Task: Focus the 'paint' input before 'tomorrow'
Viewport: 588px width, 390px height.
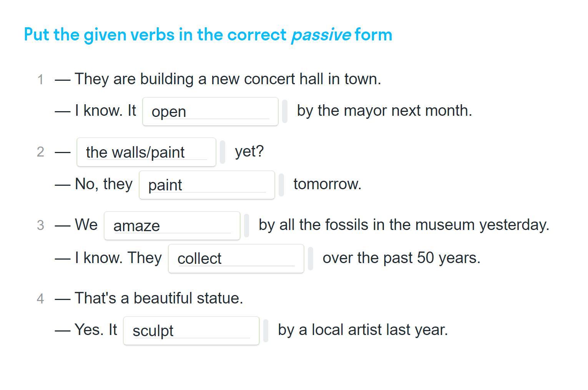Action: tap(207, 185)
